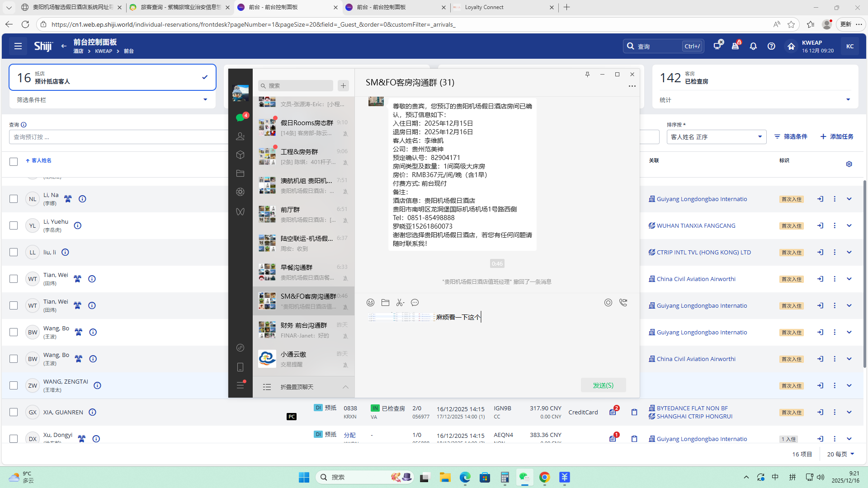
Task: Click the 发送(S) send button
Action: (x=603, y=385)
